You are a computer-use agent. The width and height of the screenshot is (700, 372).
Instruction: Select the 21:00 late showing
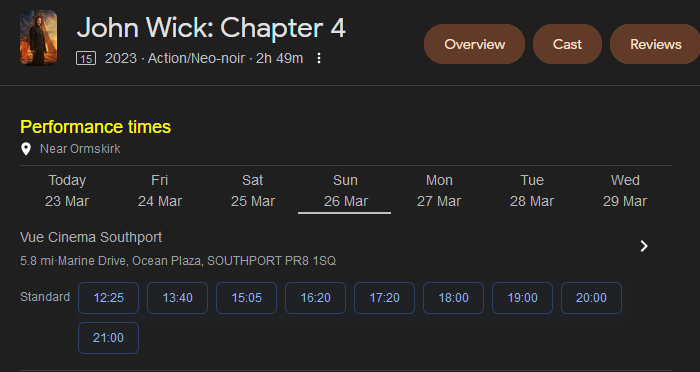pyautogui.click(x=108, y=338)
